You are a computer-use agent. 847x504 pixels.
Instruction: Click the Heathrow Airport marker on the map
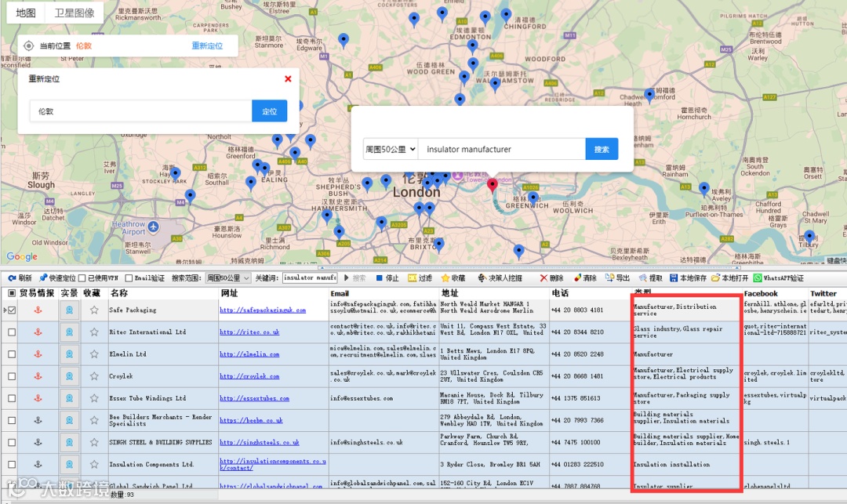154,227
